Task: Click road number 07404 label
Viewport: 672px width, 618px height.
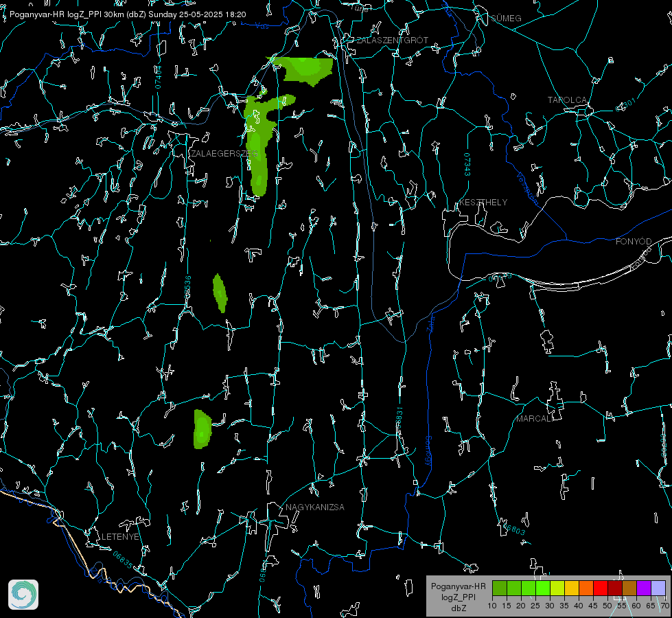Action: (x=158, y=77)
